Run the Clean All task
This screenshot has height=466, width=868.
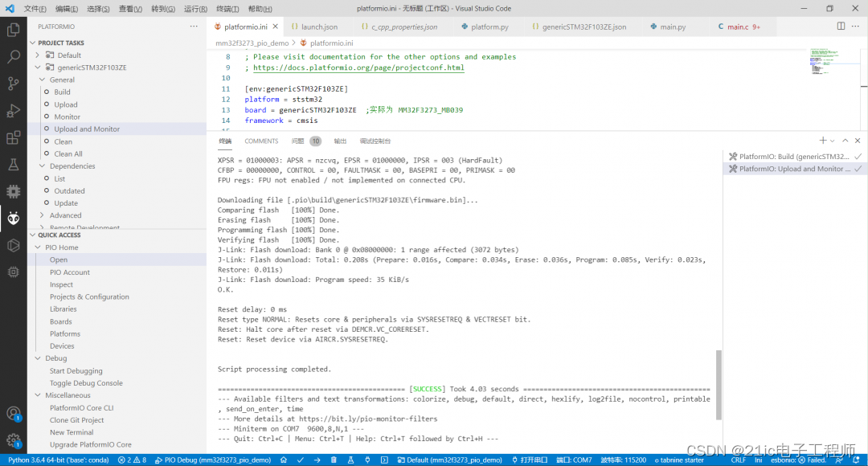coord(68,153)
